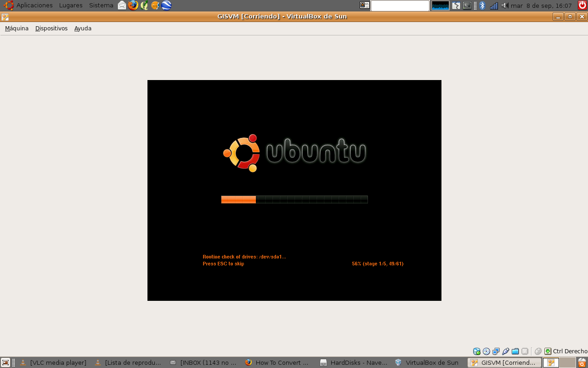
Task: Open the Ayuda menu
Action: click(x=83, y=29)
